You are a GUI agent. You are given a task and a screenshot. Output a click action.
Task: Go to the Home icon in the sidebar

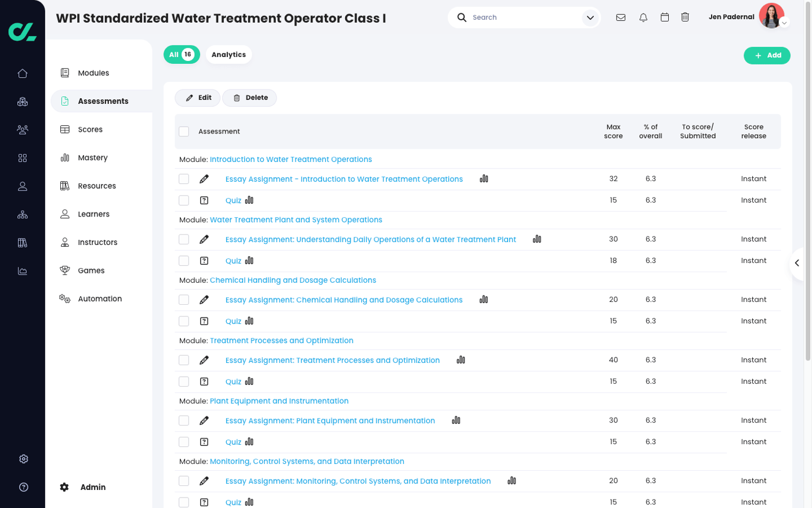[x=22, y=73]
